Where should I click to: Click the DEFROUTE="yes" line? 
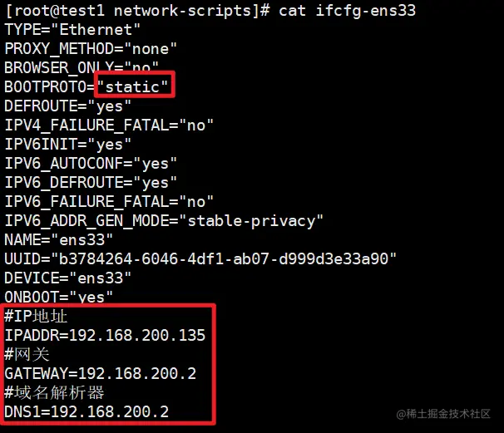pyautogui.click(x=68, y=106)
